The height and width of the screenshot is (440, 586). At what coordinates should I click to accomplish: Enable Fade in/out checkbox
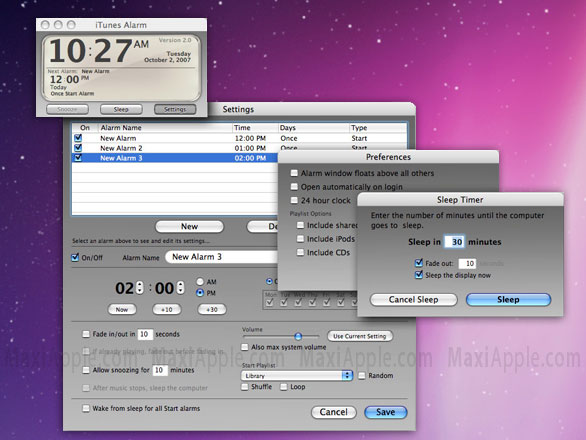click(86, 334)
